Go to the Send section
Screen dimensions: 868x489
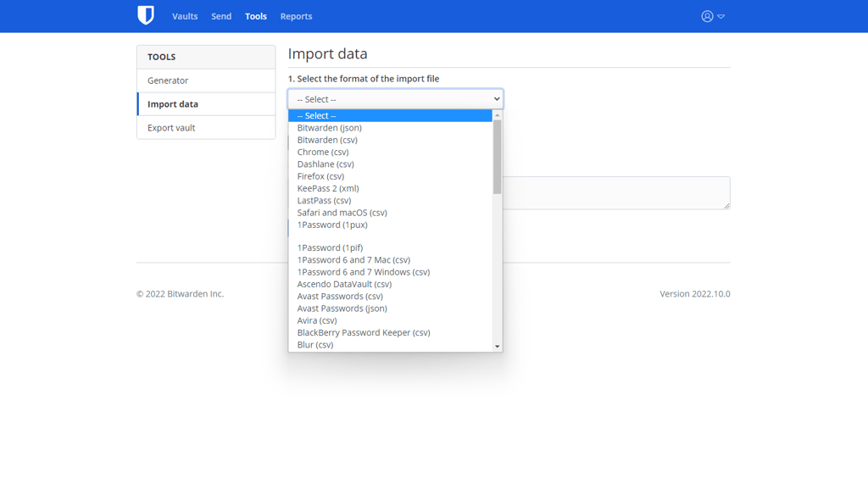(x=221, y=16)
